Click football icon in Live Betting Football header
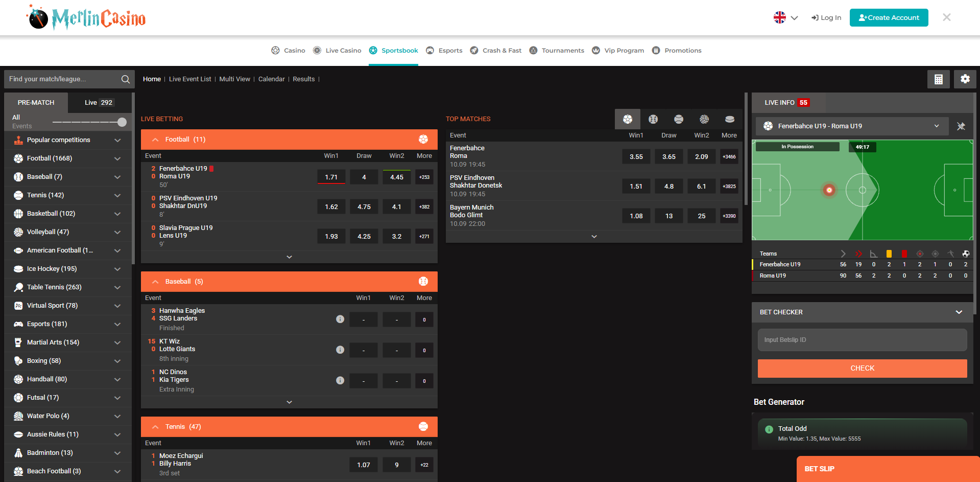Screen dimensions: 980x482 423,139
